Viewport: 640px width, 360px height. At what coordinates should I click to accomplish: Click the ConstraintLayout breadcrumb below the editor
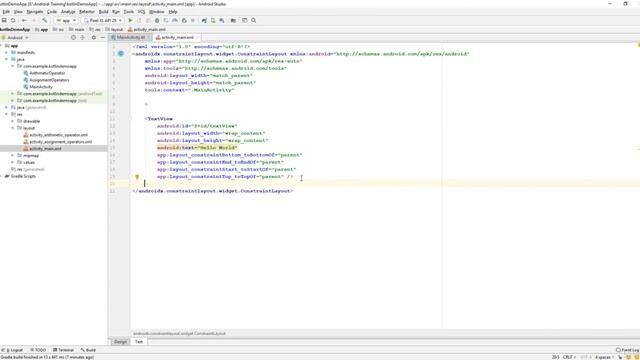[x=179, y=333]
